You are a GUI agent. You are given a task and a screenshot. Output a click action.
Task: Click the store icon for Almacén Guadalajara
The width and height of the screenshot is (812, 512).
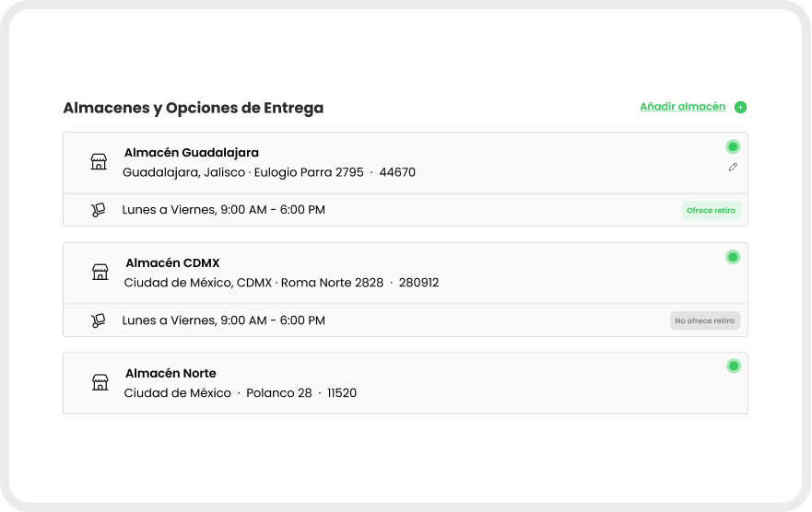coord(99,162)
